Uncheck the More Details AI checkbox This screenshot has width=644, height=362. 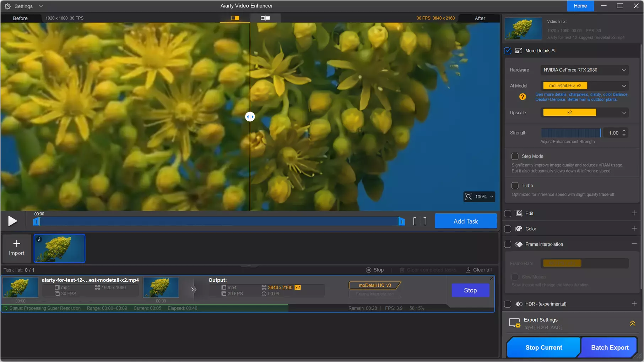coord(508,51)
